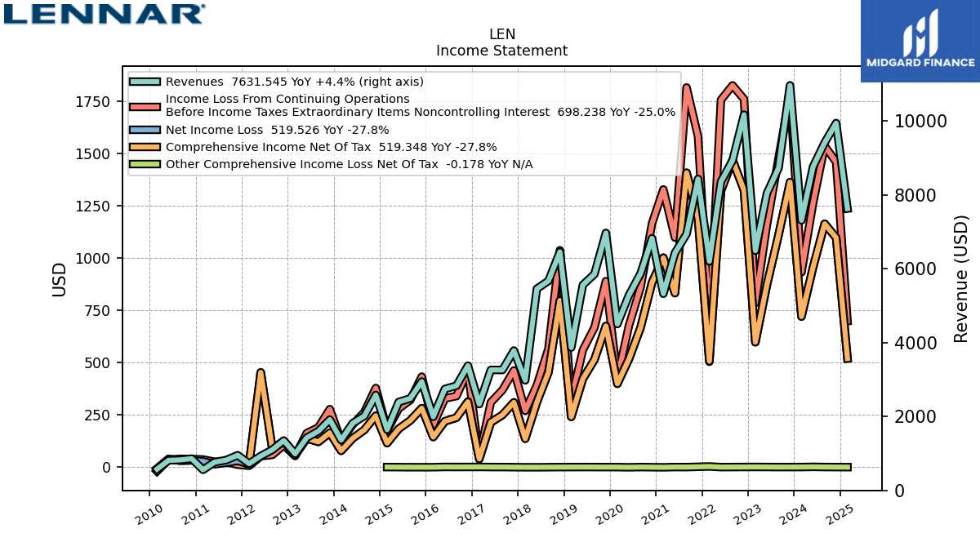Click the 2012 x-axis label
980x551 pixels.
(x=240, y=513)
